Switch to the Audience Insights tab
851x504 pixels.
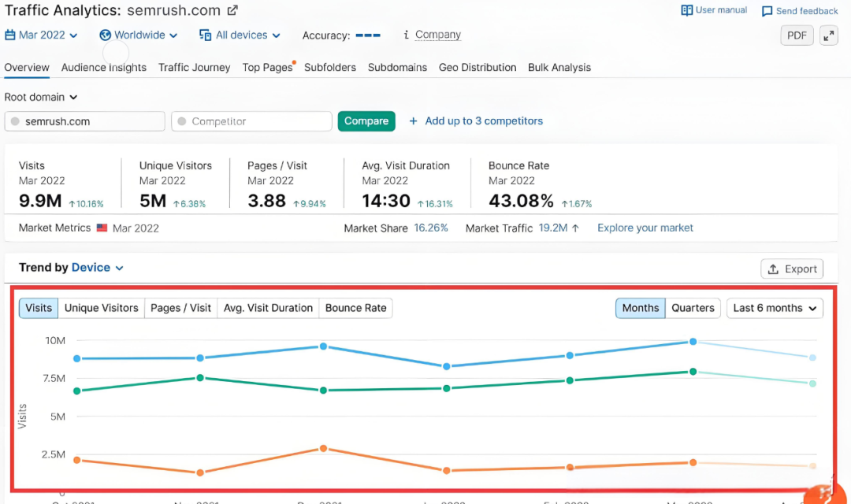pos(104,68)
